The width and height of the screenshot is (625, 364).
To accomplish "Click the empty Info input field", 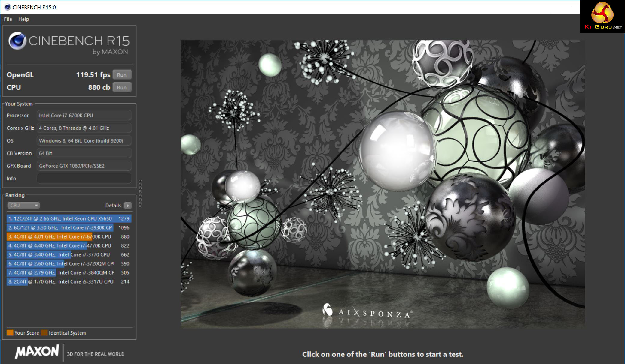I will point(84,178).
